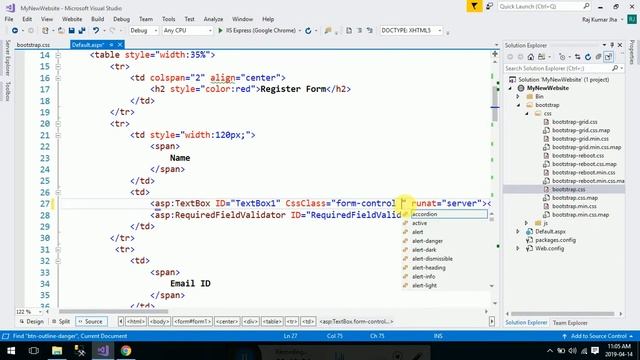Collapse the bootstrap folder node
Screen dimensions: 640x360
tap(518, 105)
